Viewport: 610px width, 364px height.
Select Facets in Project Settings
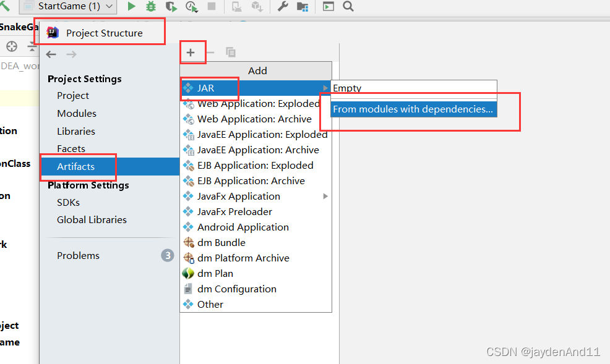click(71, 149)
